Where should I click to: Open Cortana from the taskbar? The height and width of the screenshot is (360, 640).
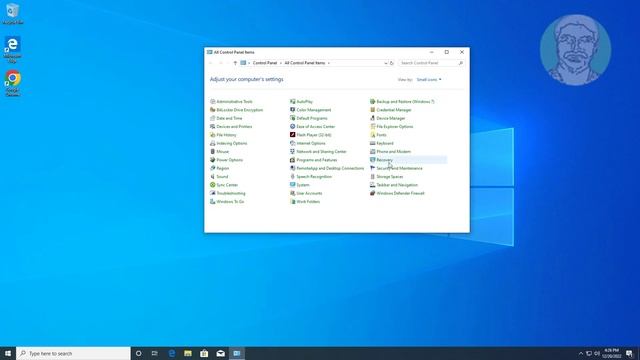tap(138, 353)
